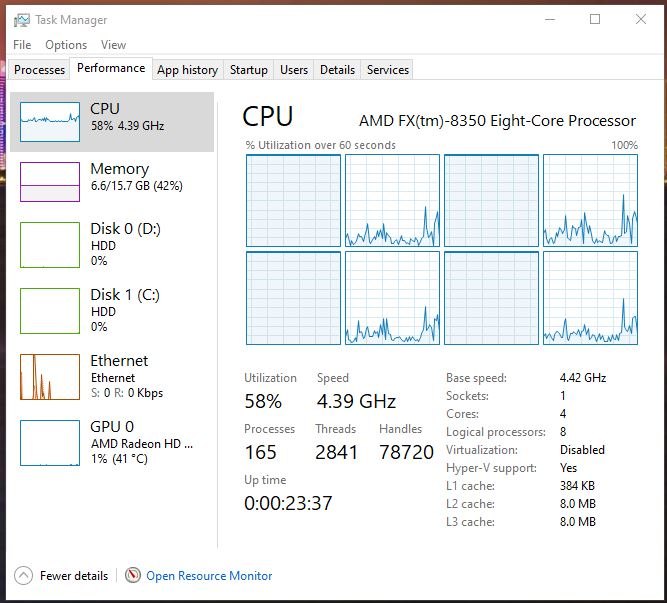667x603 pixels.
Task: Open the File menu
Action: tap(22, 45)
